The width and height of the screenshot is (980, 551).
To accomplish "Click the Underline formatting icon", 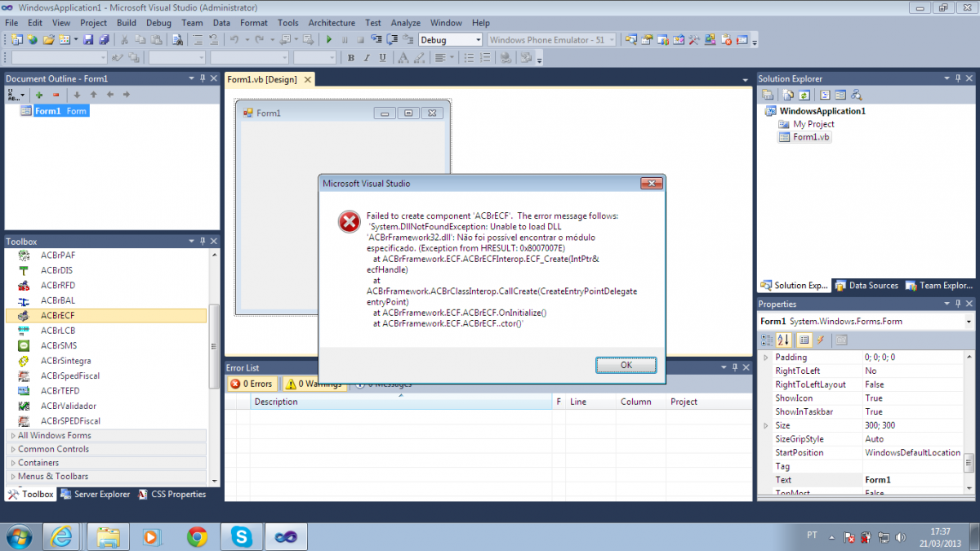I will pyautogui.click(x=382, y=58).
